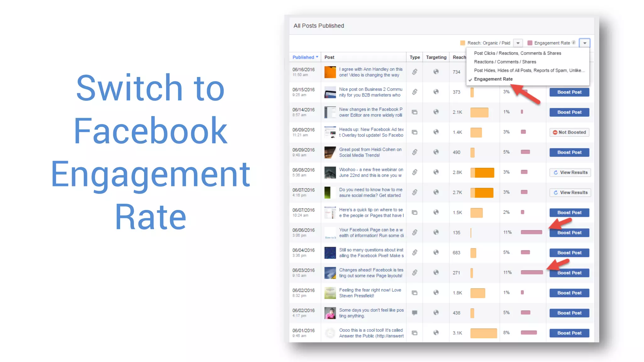
Task: Click date 06/16/2016 in Published column
Action: [x=303, y=70]
